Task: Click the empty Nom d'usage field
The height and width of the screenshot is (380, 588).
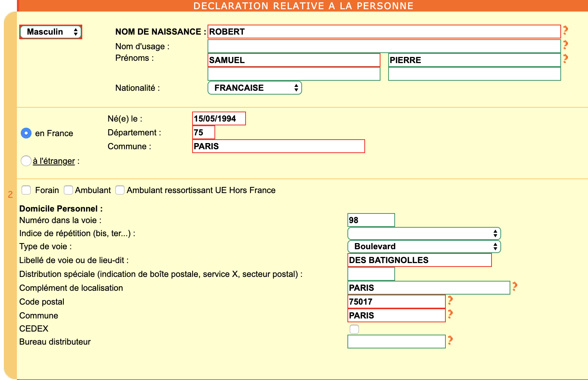Action: [x=384, y=46]
